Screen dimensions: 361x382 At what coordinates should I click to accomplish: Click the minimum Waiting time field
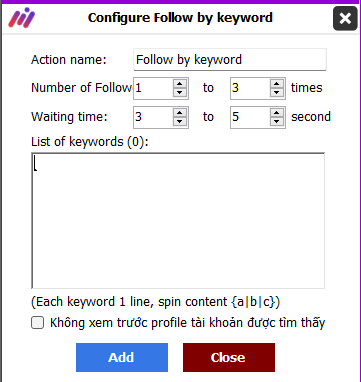(x=153, y=117)
